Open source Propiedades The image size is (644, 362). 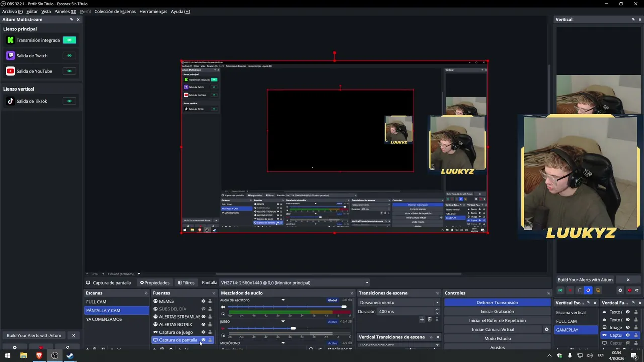[154, 283]
